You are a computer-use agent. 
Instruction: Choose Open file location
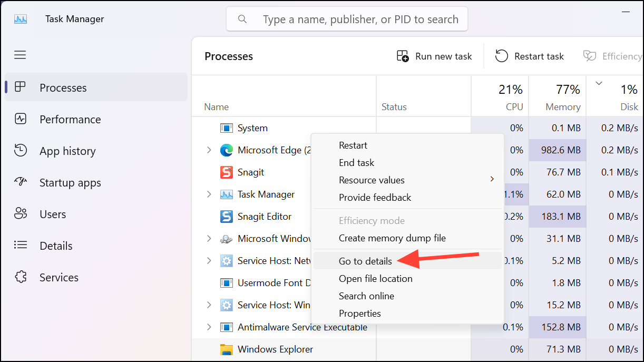pos(407,279)
